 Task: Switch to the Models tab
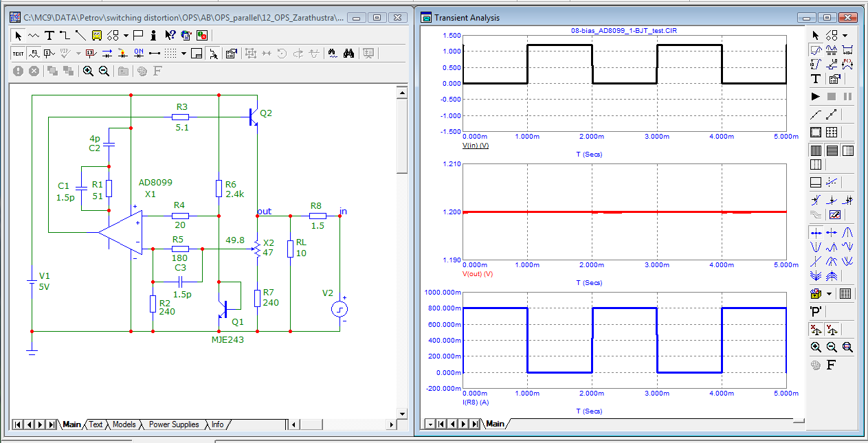coord(124,424)
